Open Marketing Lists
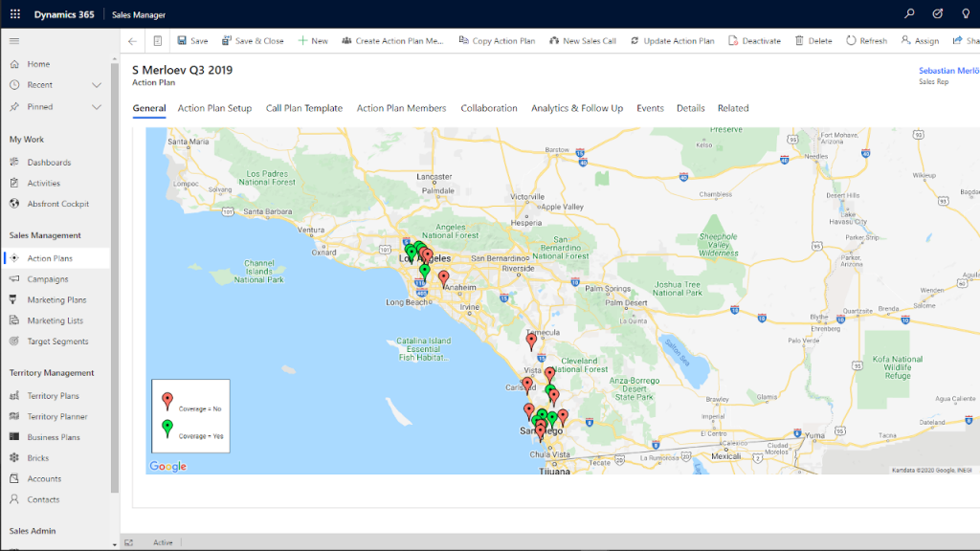 (56, 320)
